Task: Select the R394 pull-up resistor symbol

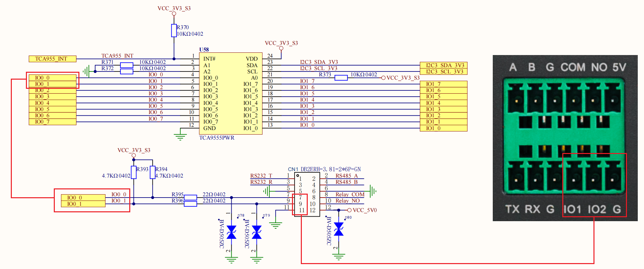Action: [x=153, y=172]
